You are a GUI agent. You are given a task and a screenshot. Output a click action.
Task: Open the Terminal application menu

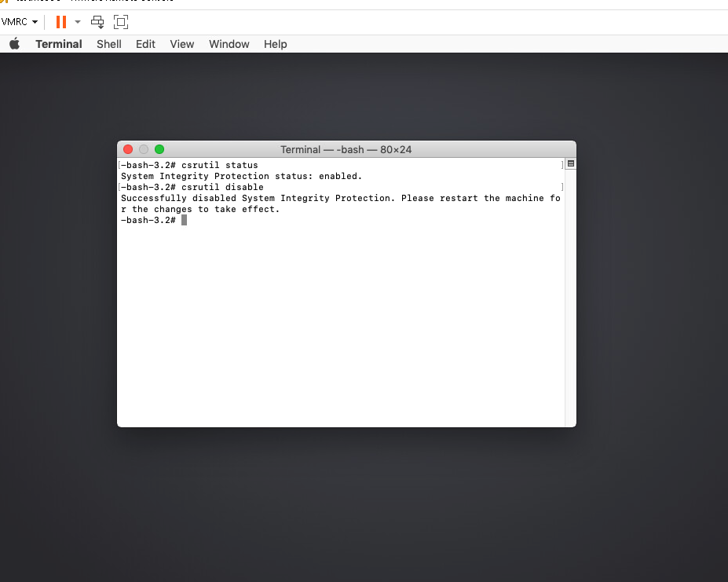(58, 44)
